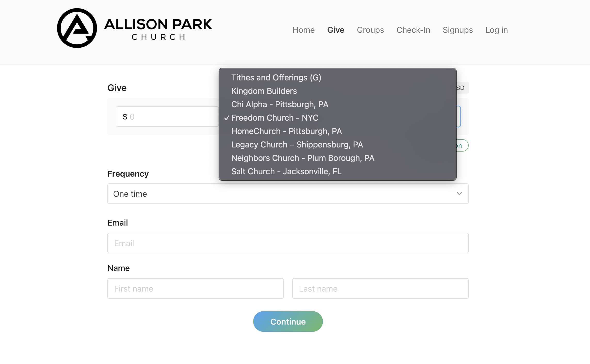Focus the Email input field
Image resolution: width=590 pixels, height=364 pixels.
[x=288, y=243]
